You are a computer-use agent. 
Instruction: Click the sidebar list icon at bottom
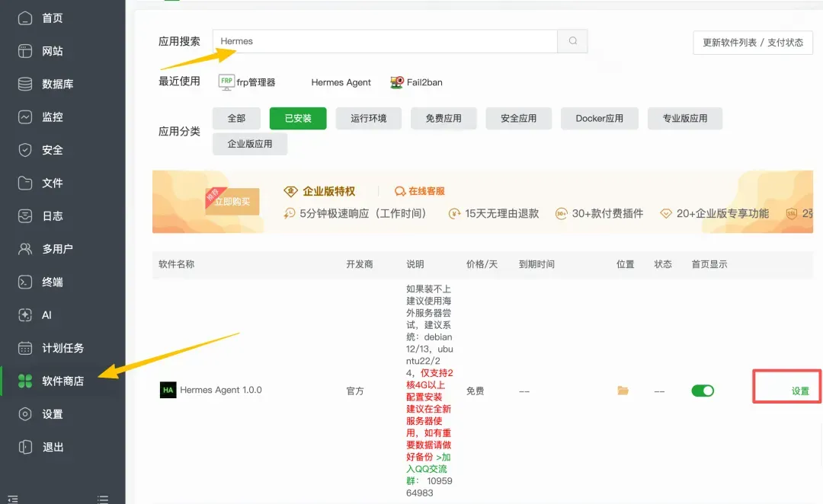(103, 499)
